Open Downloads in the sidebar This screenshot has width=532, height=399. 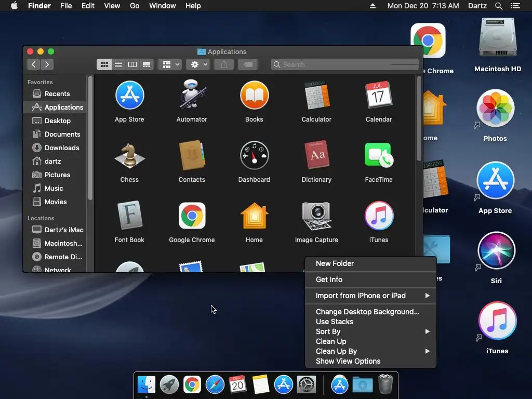(x=55, y=148)
